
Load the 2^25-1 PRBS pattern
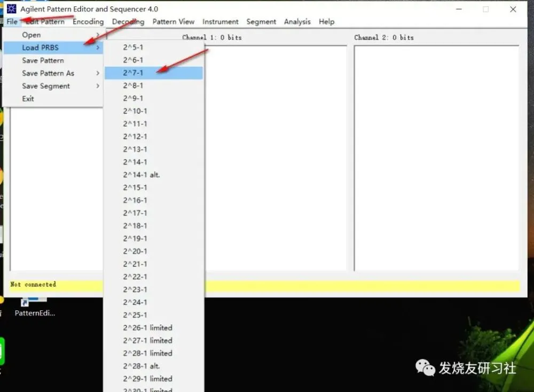pos(154,315)
